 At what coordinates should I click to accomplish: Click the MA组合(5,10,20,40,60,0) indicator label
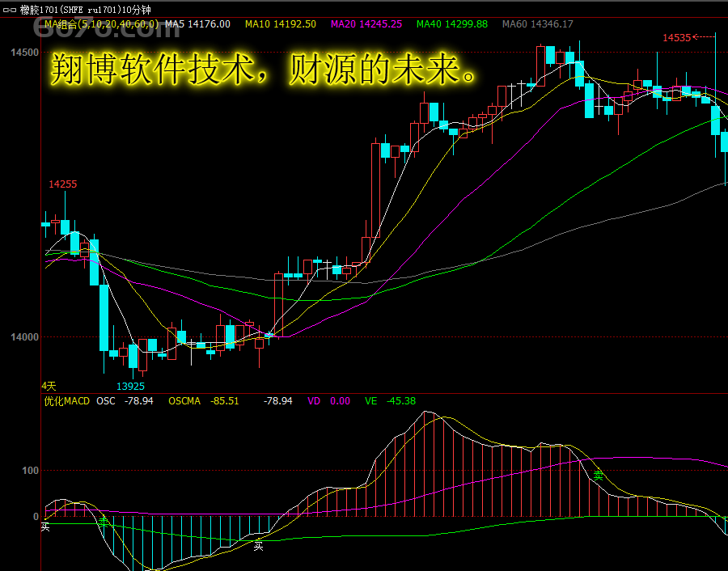[102, 24]
